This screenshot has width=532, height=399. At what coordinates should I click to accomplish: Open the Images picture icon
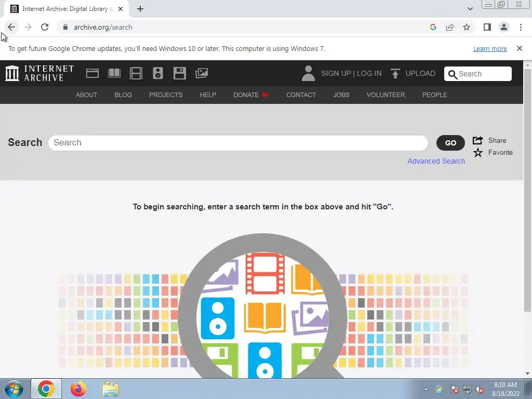tap(202, 73)
